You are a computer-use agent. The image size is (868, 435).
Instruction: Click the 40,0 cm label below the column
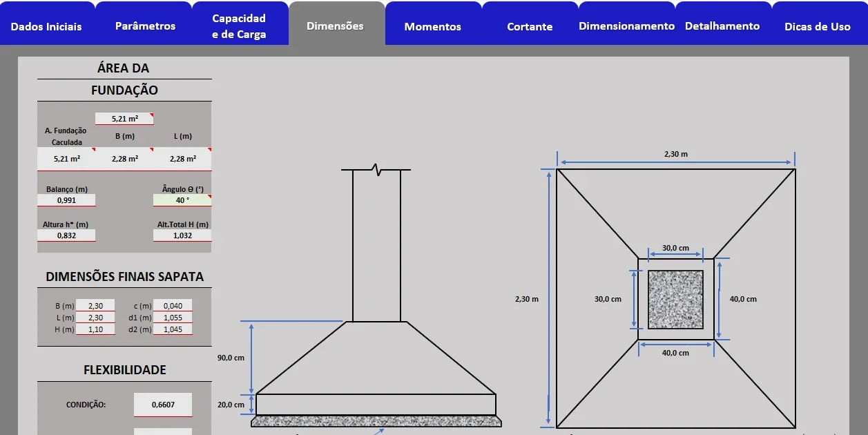(675, 353)
